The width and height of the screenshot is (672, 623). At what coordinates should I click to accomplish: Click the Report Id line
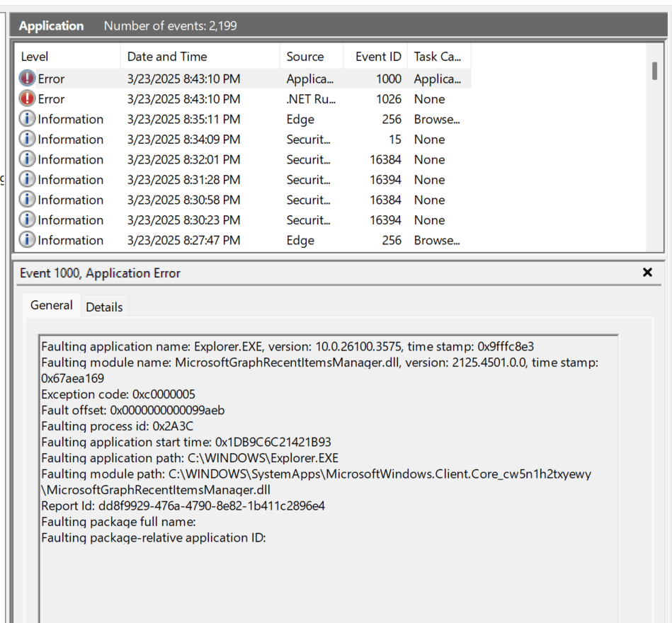(x=183, y=505)
